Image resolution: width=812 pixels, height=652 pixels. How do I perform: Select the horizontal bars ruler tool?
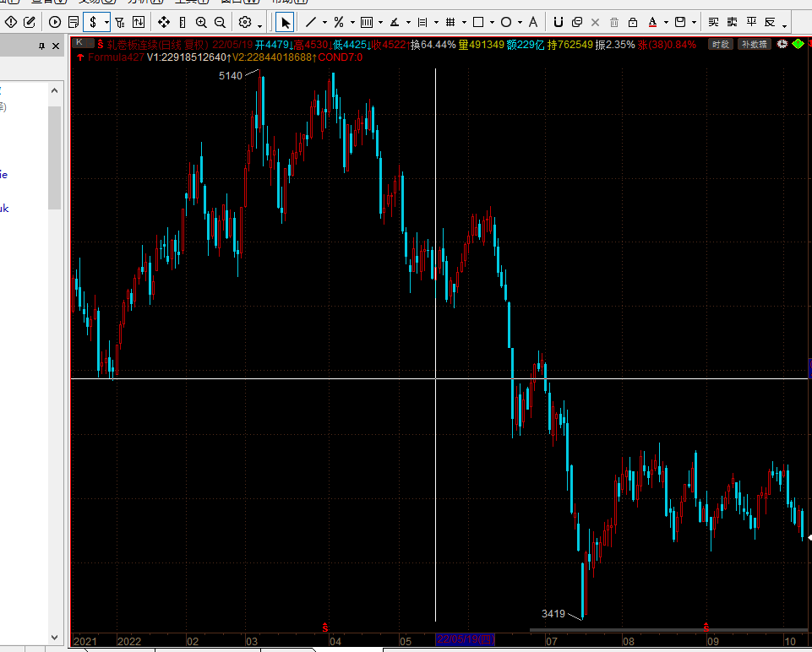[422, 22]
